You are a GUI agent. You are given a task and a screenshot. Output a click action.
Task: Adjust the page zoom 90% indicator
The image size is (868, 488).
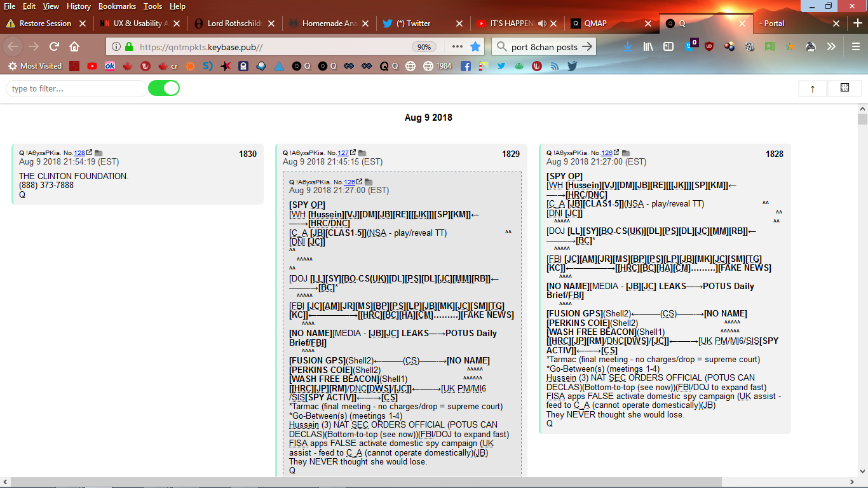coord(423,47)
